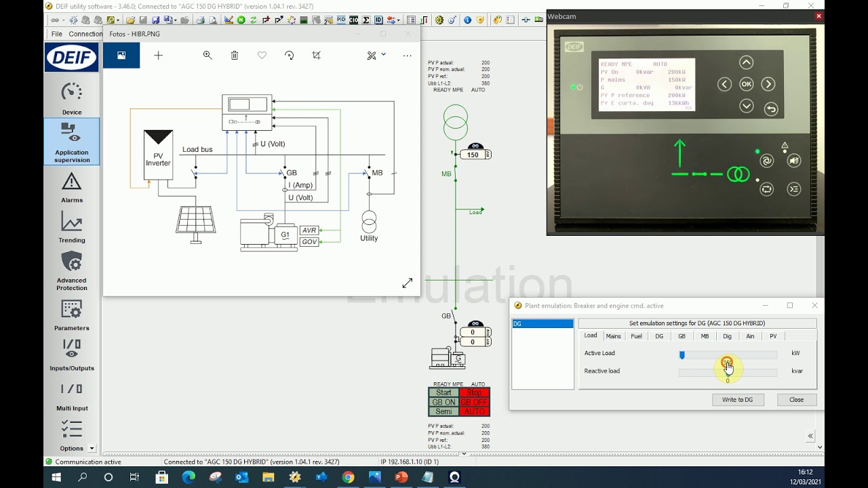The height and width of the screenshot is (488, 868).
Task: Click the Write to DG button
Action: click(738, 400)
